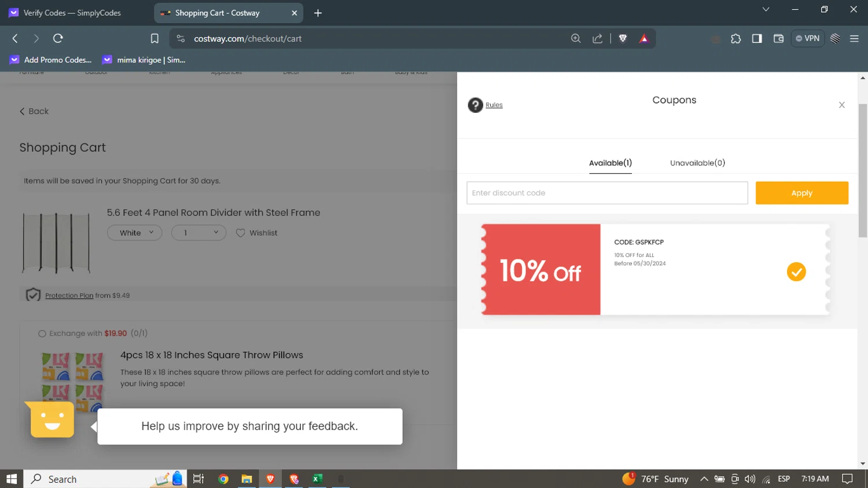Open the mima kirigoe bookmark
The width and height of the screenshot is (868, 488).
(x=144, y=60)
